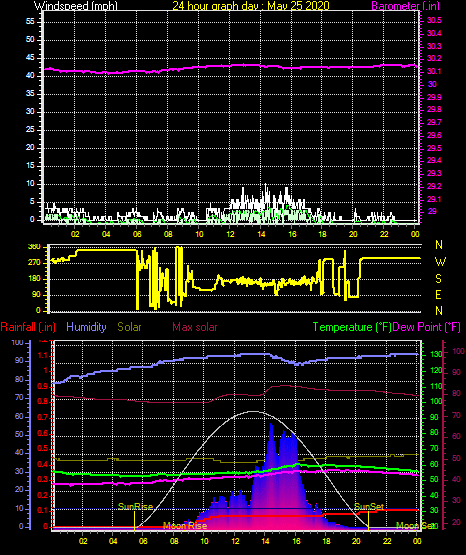This screenshot has height=555, width=466.
Task: Click the Temperature (°F) legend label
Action: pos(352,327)
